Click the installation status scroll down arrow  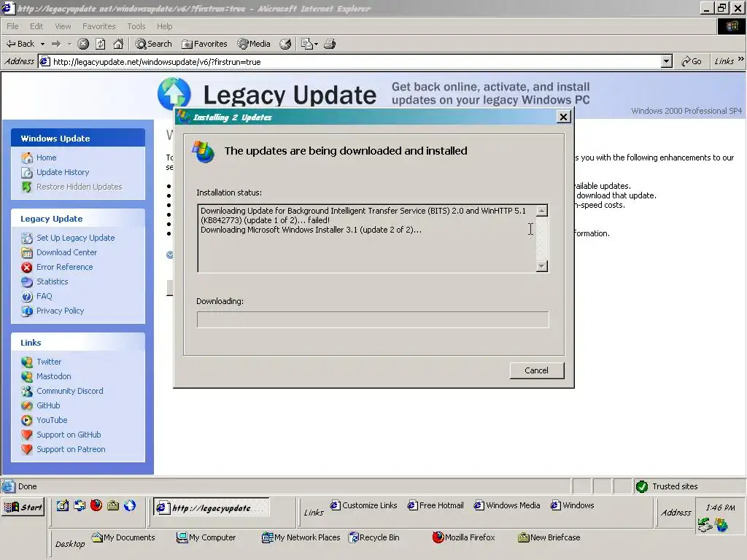click(x=542, y=266)
